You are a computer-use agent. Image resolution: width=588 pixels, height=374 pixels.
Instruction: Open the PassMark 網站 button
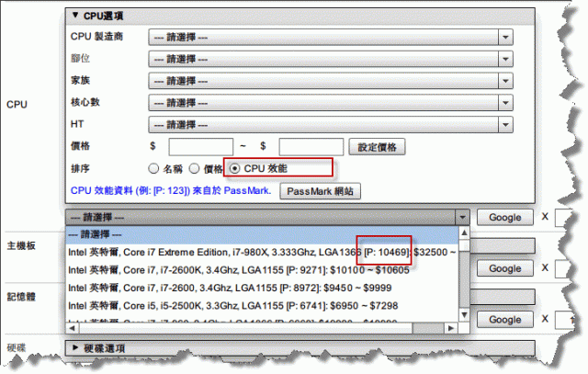click(321, 191)
